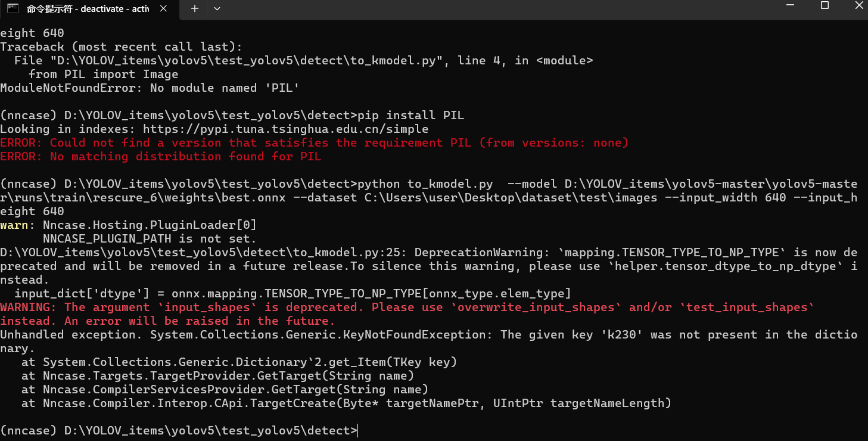
Task: Expand the new tab profile dropdown
Action: 217,8
